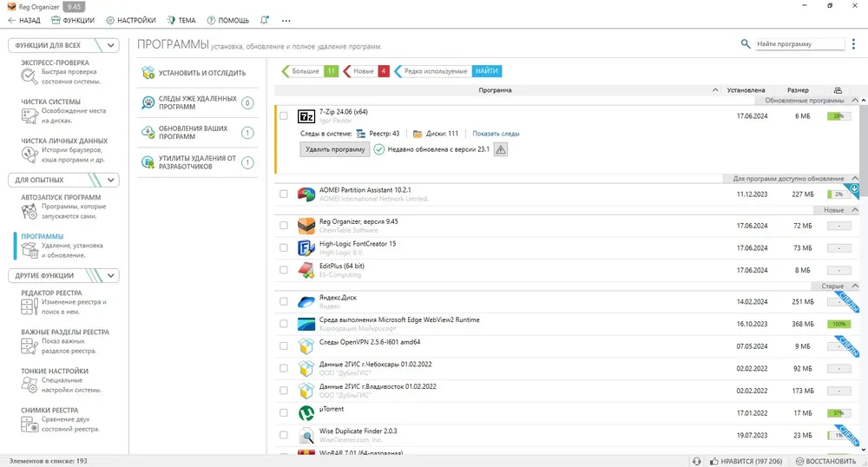Click the Показать следы link
The image size is (868, 467).
coord(496,134)
